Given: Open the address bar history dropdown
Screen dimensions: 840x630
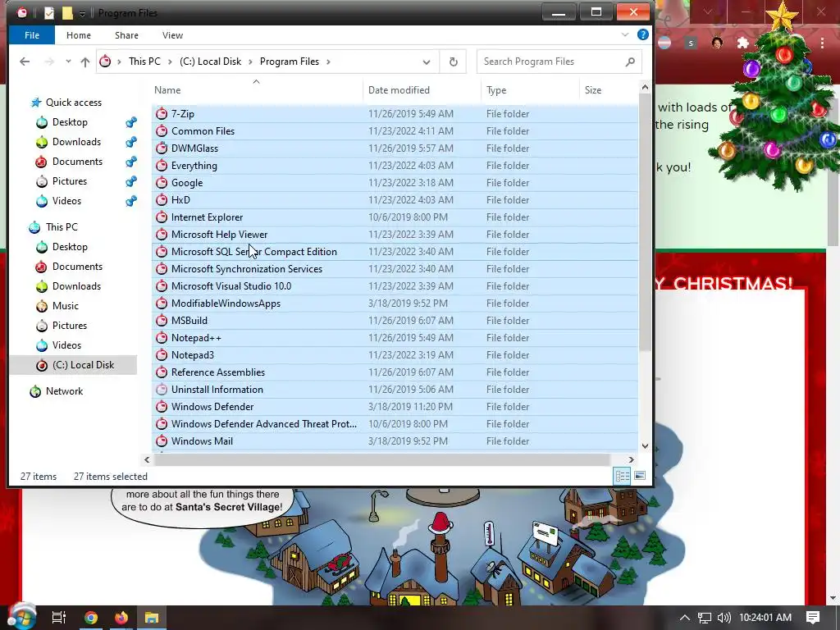Looking at the screenshot, I should pos(427,62).
